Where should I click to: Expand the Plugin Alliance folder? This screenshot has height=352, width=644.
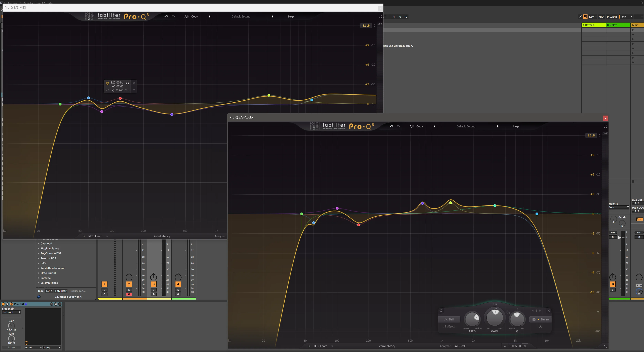[x=38, y=248]
